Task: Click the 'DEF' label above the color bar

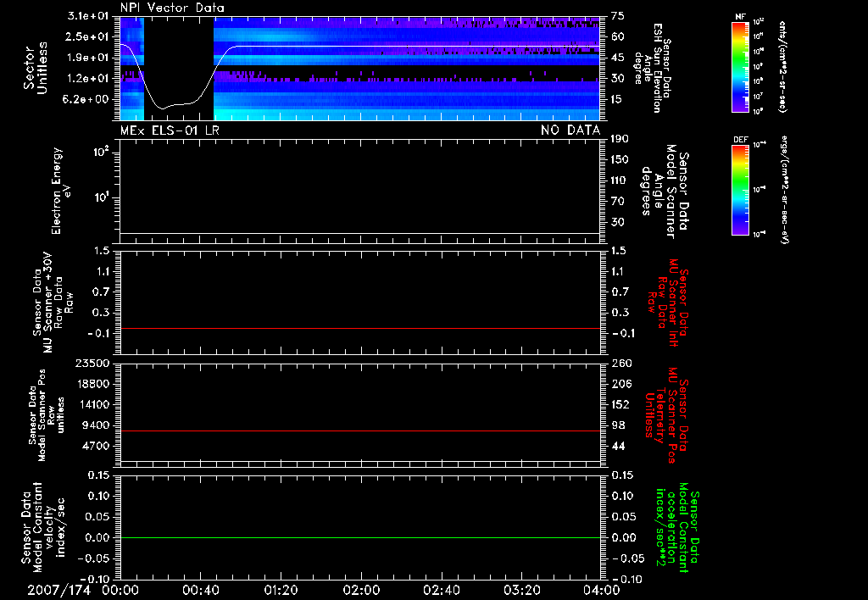Action: (x=740, y=140)
